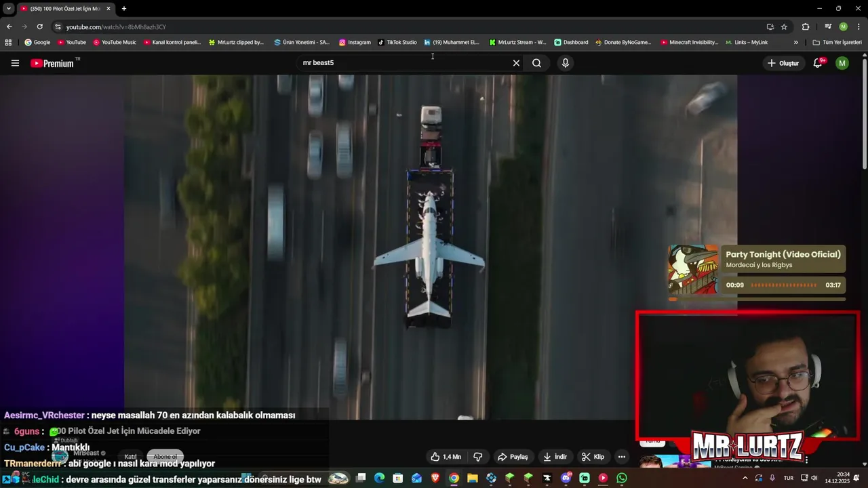Clear the 'mr beast5' search text

[516, 63]
